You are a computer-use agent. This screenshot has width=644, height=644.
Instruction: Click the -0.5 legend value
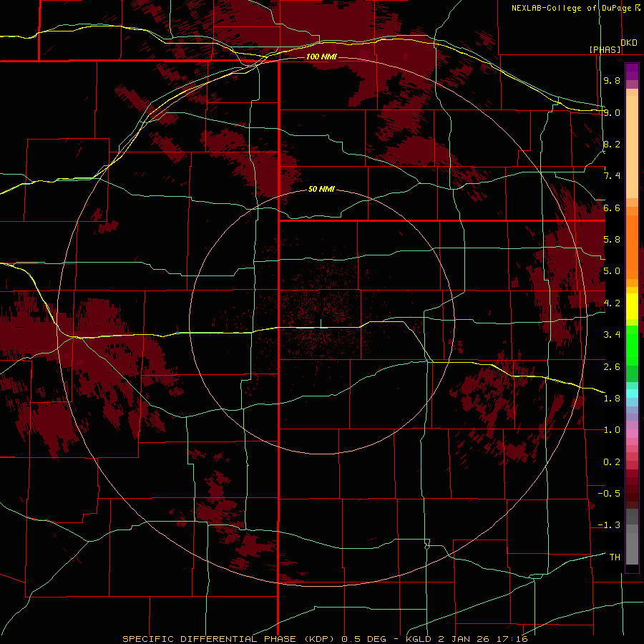point(609,494)
